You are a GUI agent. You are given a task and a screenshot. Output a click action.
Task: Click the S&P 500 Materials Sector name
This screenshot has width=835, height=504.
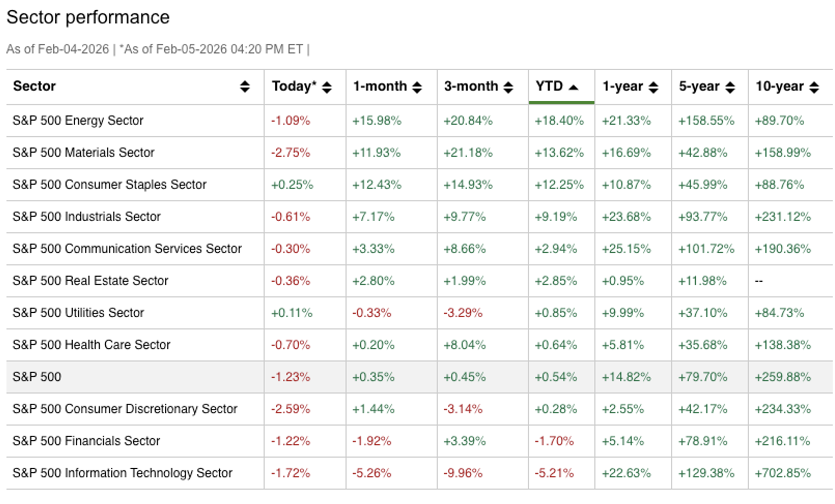[x=83, y=153]
